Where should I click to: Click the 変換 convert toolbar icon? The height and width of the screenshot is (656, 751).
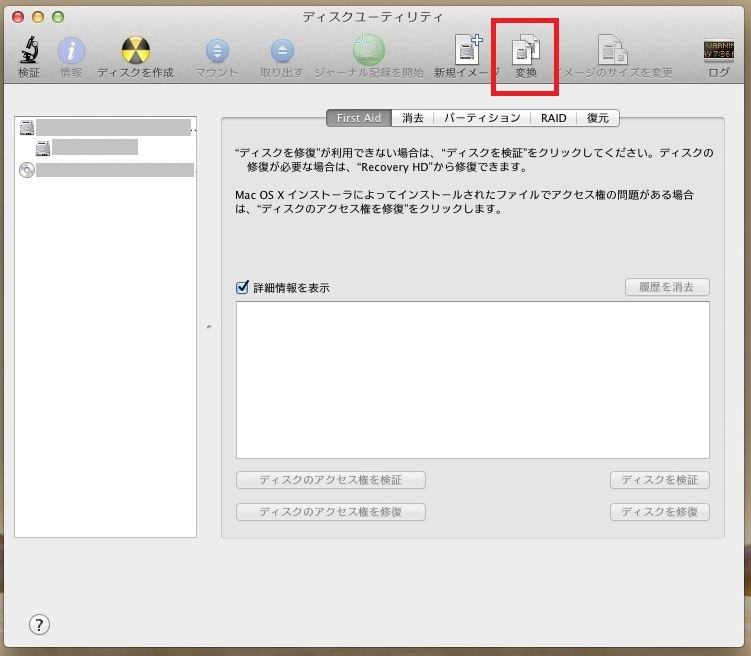(x=526, y=49)
